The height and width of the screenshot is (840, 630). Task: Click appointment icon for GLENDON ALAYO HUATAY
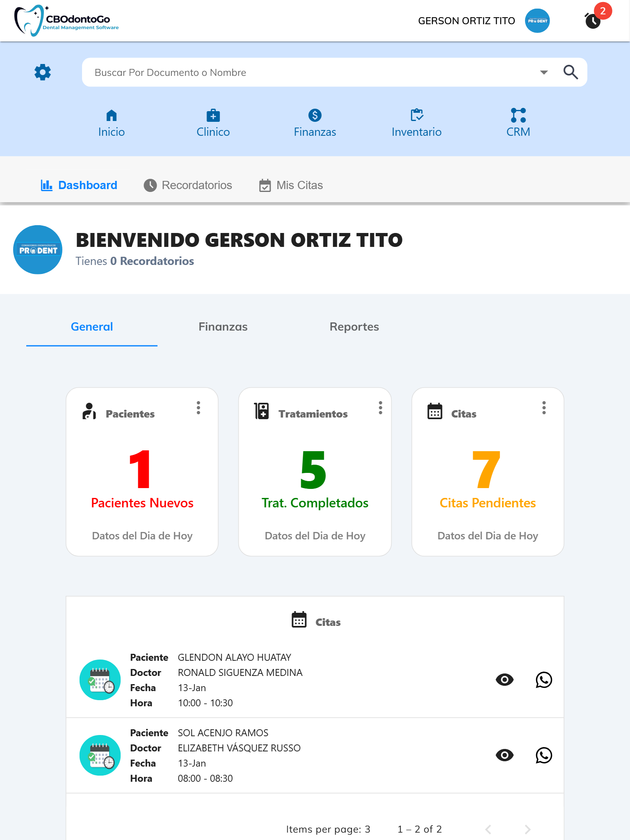100,680
